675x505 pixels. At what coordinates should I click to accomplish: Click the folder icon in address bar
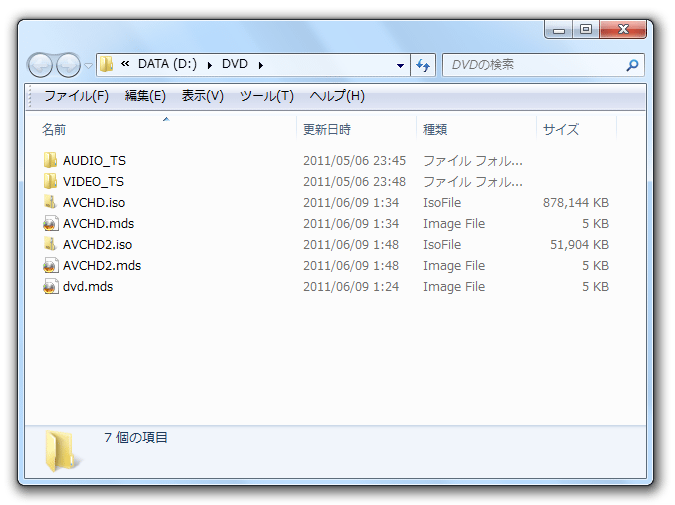click(x=106, y=65)
